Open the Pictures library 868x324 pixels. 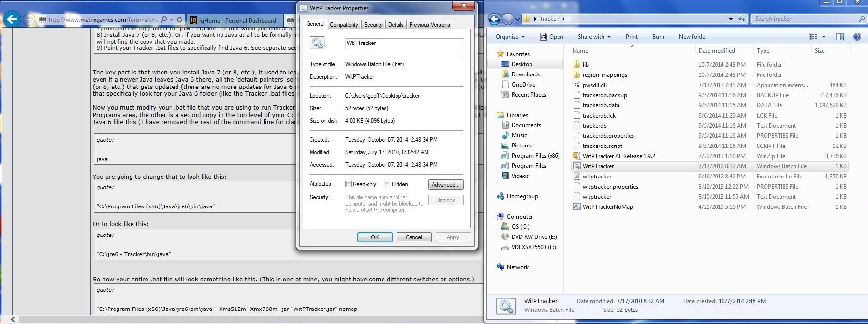click(521, 146)
